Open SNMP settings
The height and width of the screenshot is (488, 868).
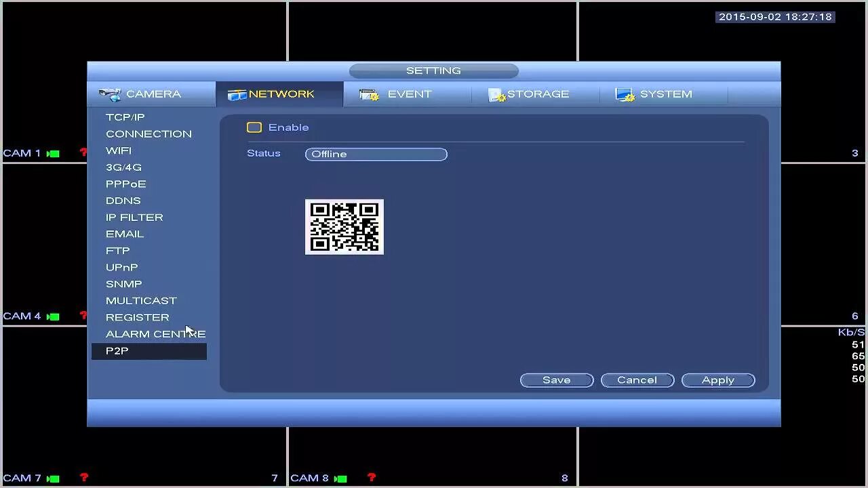[x=124, y=284]
